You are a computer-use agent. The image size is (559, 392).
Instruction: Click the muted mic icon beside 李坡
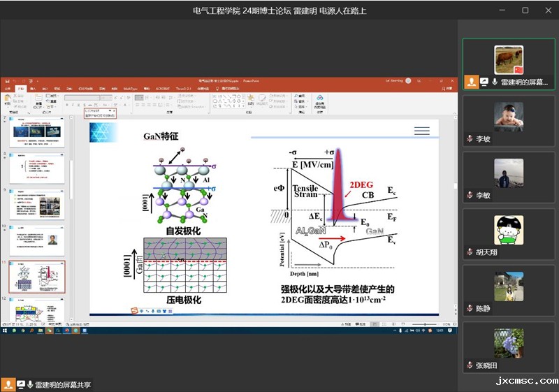[470, 139]
